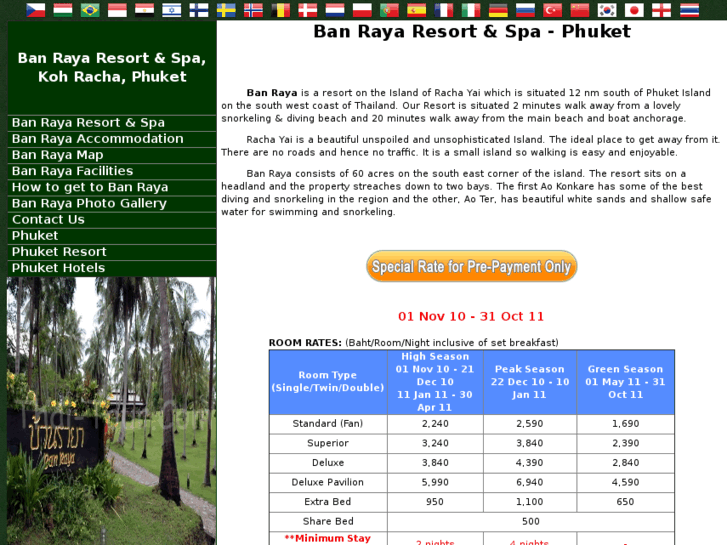Image resolution: width=727 pixels, height=545 pixels.
Task: View Ban Raya Facilities page
Action: 112,171
